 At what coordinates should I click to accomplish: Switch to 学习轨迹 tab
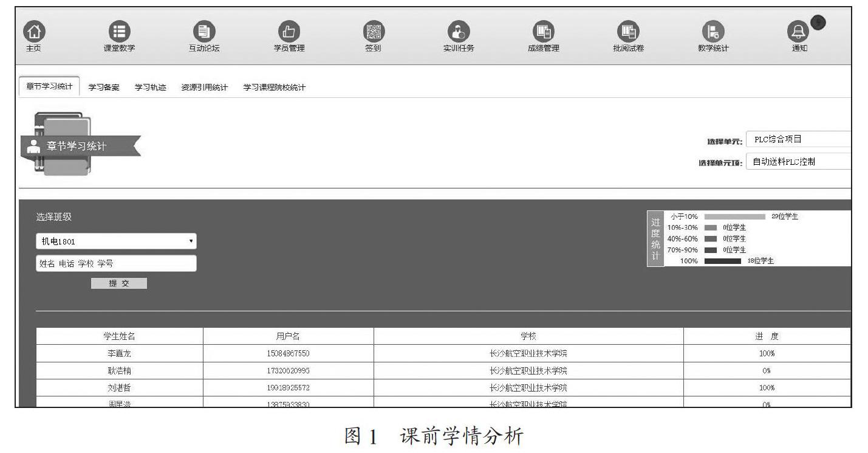point(151,87)
